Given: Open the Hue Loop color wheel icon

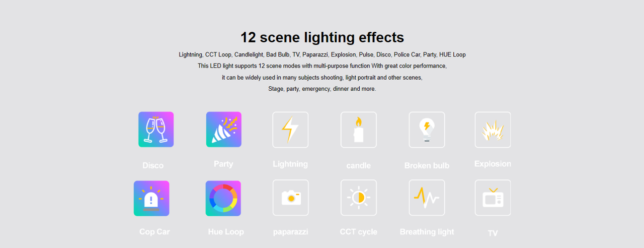Looking at the screenshot, I should (x=223, y=198).
